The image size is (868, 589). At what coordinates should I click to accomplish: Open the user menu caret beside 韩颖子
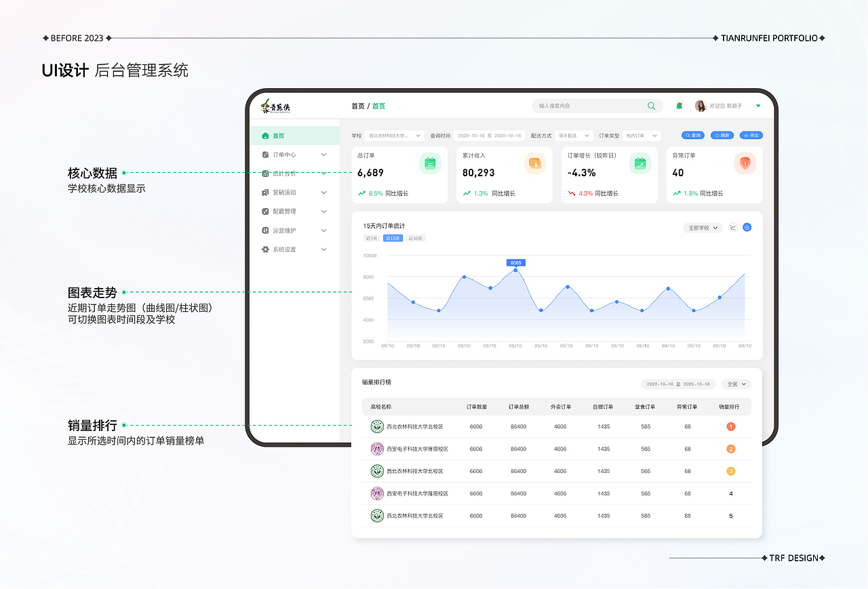pyautogui.click(x=758, y=106)
